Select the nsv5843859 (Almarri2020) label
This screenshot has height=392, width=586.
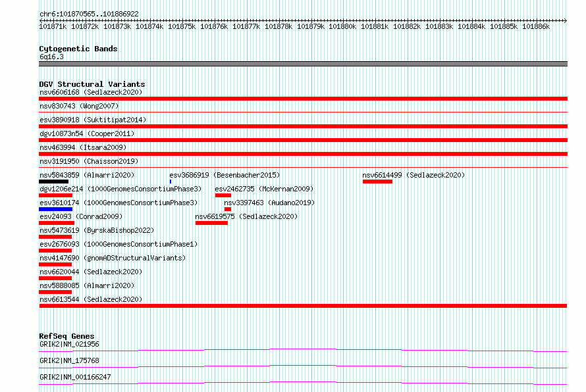click(87, 175)
